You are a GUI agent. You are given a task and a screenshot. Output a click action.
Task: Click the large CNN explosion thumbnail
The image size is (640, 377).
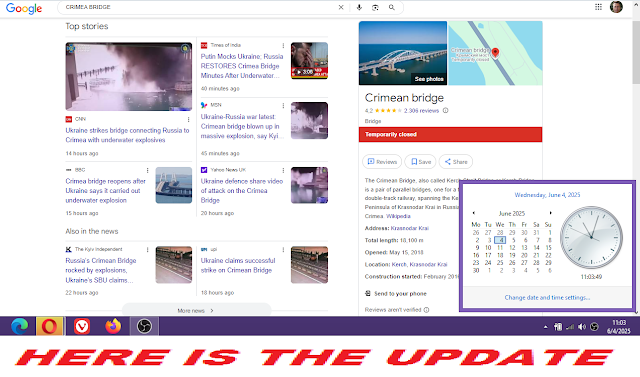click(x=129, y=77)
